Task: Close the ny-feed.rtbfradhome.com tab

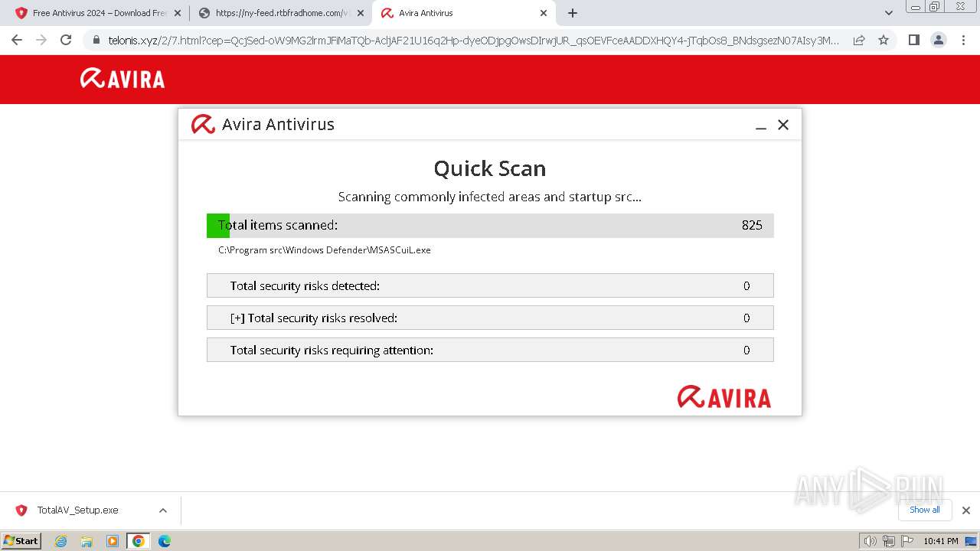Action: coord(361,13)
